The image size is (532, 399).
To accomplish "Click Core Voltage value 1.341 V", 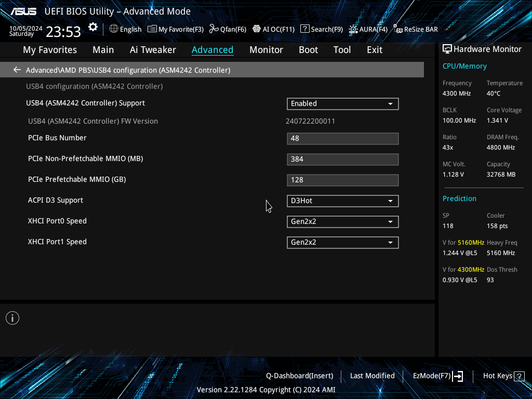I will pos(497,121).
